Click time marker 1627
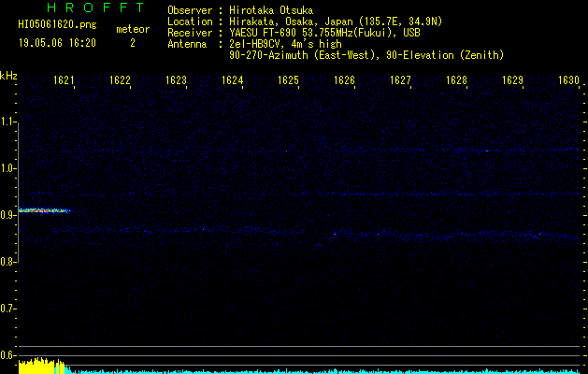 tap(400, 80)
